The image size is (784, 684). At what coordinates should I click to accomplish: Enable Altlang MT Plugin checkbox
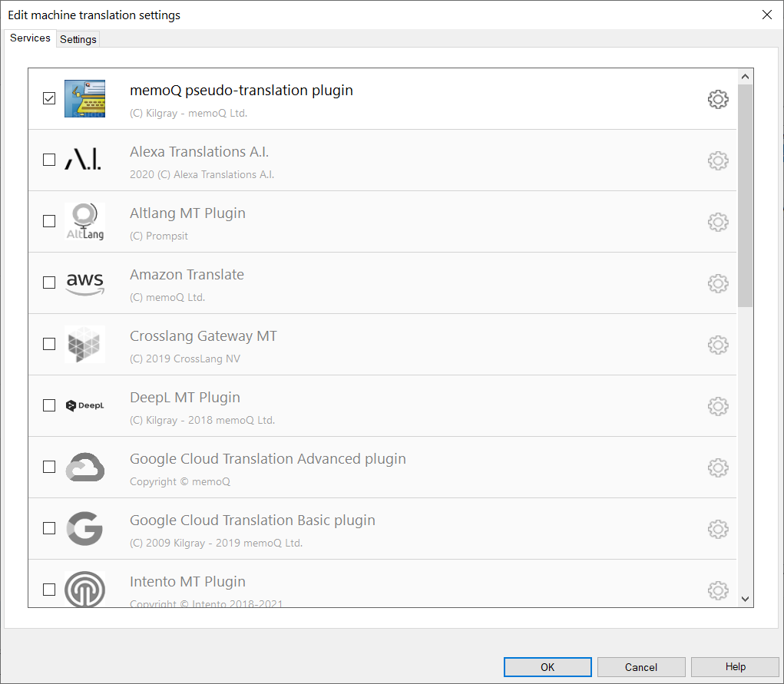(x=49, y=221)
